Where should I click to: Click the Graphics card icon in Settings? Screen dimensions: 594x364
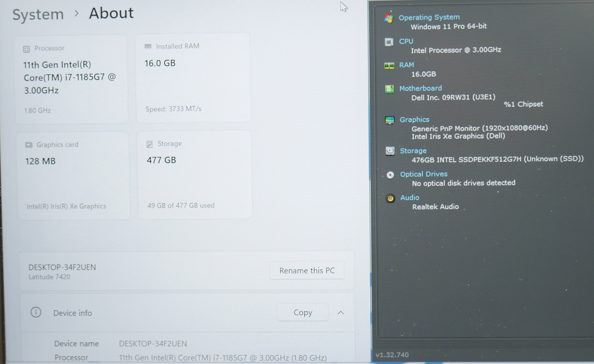tap(29, 145)
